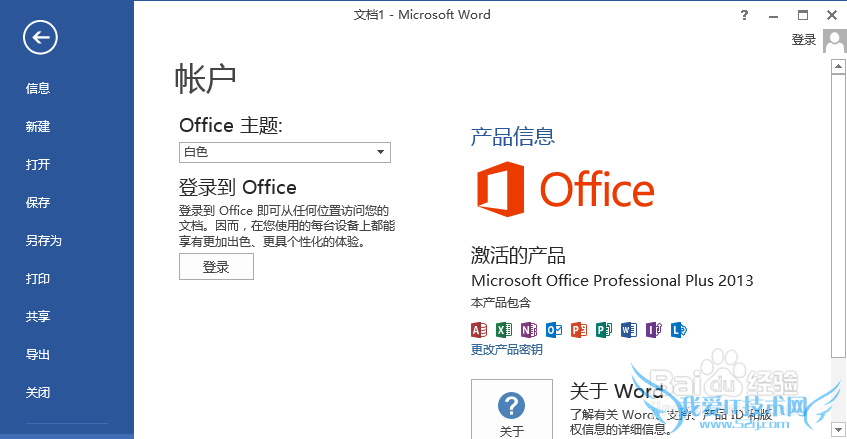Viewport: 847px width, 439px height.
Task: Open the help question mark icon in title bar
Action: 744,15
